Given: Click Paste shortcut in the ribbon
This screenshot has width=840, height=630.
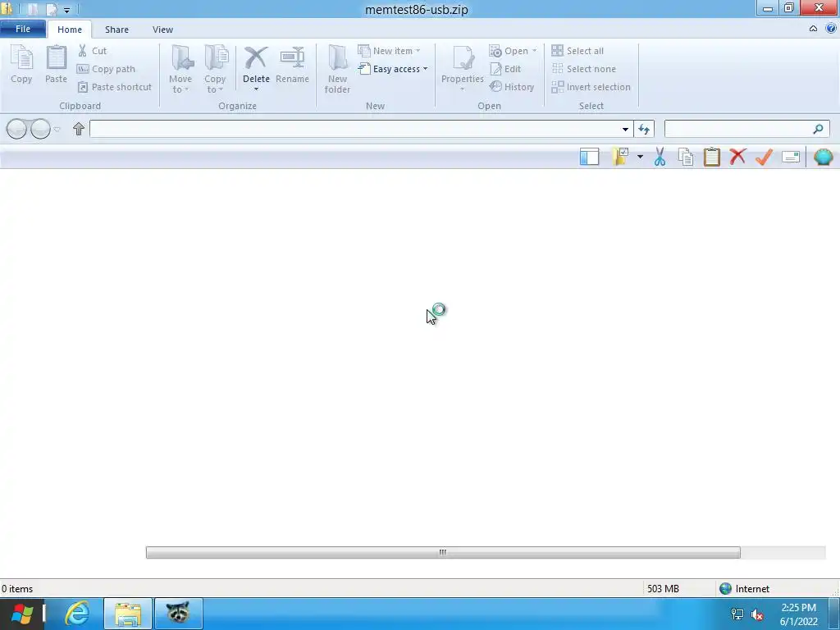Looking at the screenshot, I should pos(115,87).
